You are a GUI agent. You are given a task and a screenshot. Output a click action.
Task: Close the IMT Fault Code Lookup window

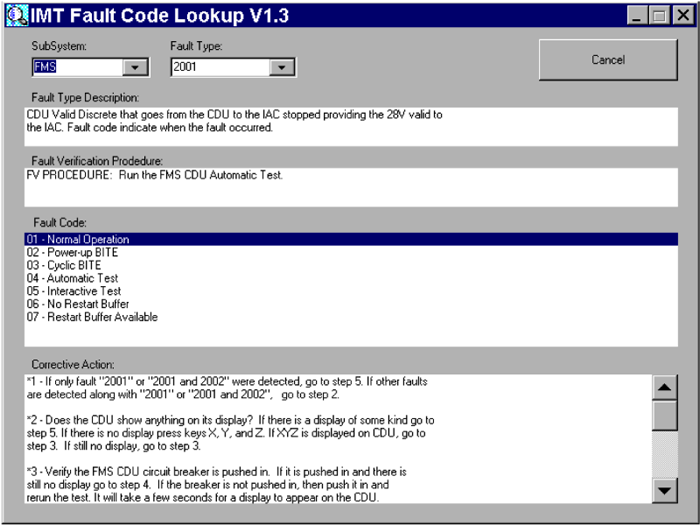[681, 15]
